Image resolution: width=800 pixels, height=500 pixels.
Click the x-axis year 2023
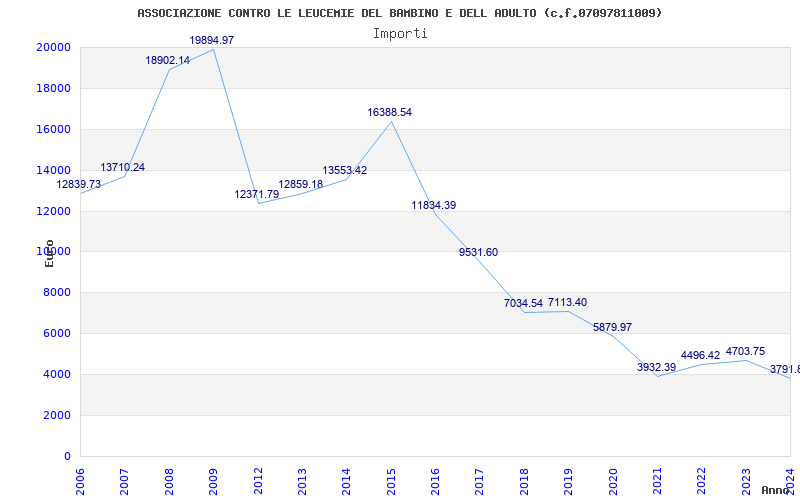pos(746,481)
